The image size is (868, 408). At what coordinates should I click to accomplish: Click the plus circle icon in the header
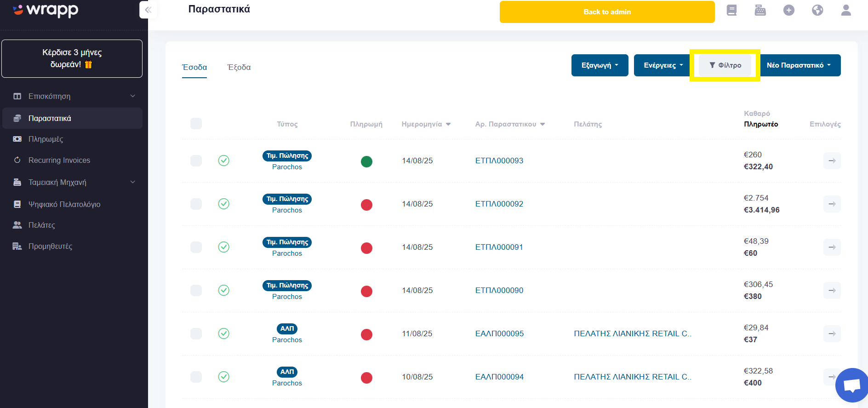pos(789,10)
